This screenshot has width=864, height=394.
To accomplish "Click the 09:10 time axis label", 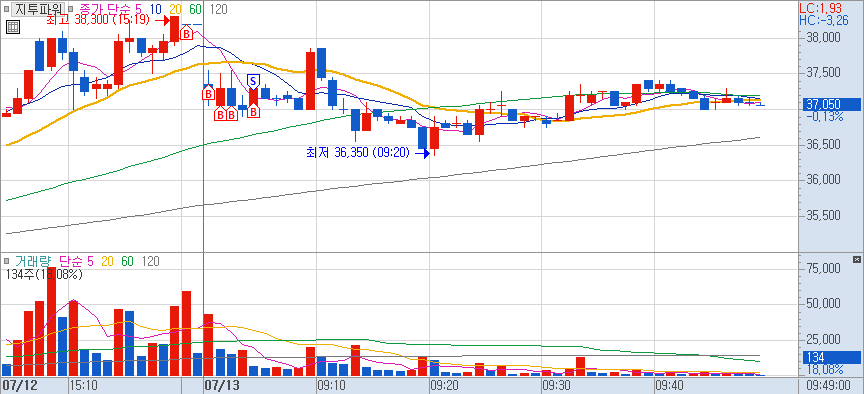I will [x=331, y=384].
